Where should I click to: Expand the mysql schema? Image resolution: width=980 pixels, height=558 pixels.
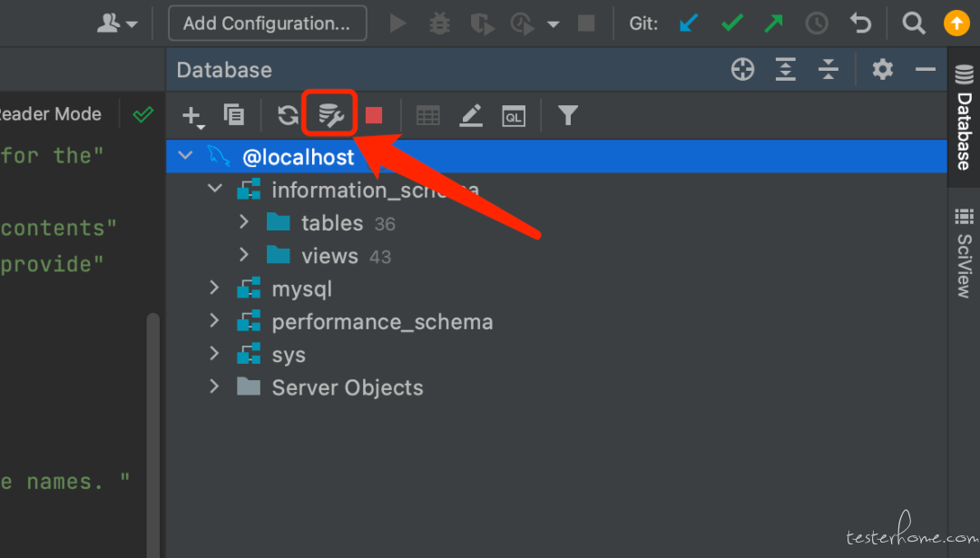(x=214, y=288)
